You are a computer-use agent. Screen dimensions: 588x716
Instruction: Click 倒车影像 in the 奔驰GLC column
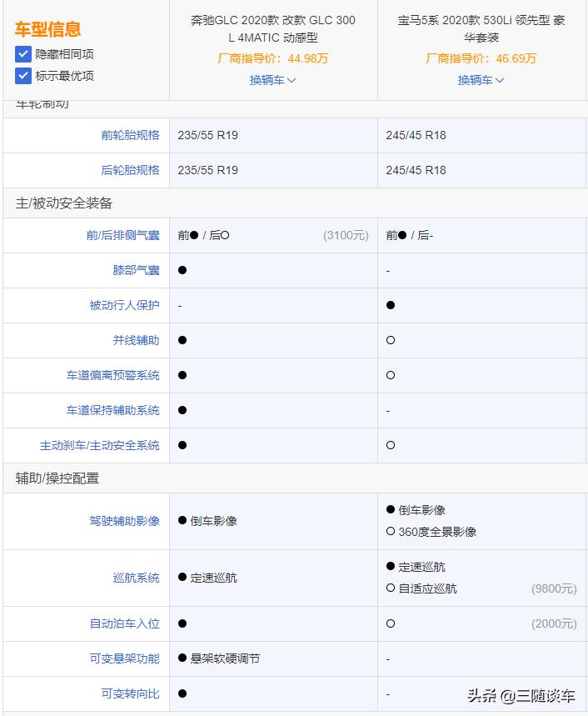point(213,521)
